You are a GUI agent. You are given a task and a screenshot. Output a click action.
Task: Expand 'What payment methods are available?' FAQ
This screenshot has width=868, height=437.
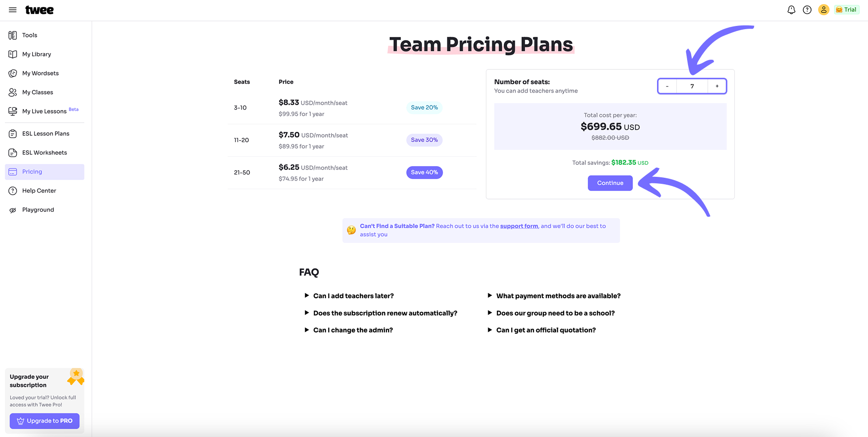558,296
